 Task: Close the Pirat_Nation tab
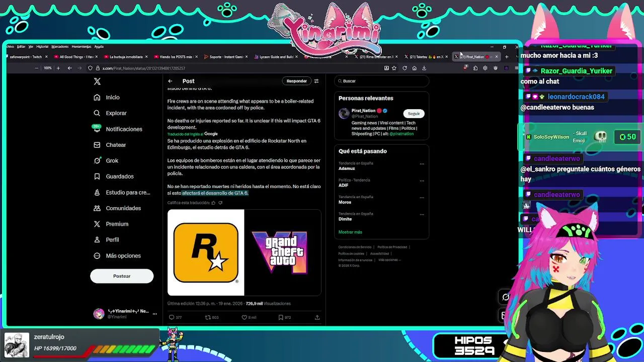coord(497,57)
